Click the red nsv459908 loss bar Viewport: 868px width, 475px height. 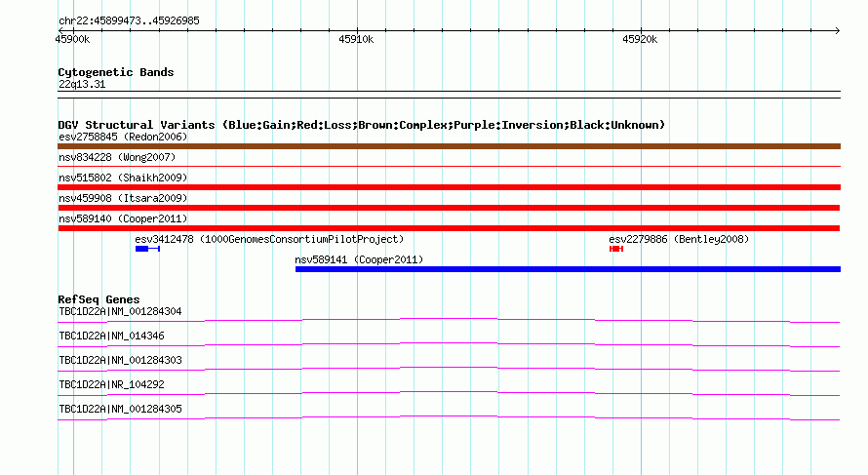(449, 208)
